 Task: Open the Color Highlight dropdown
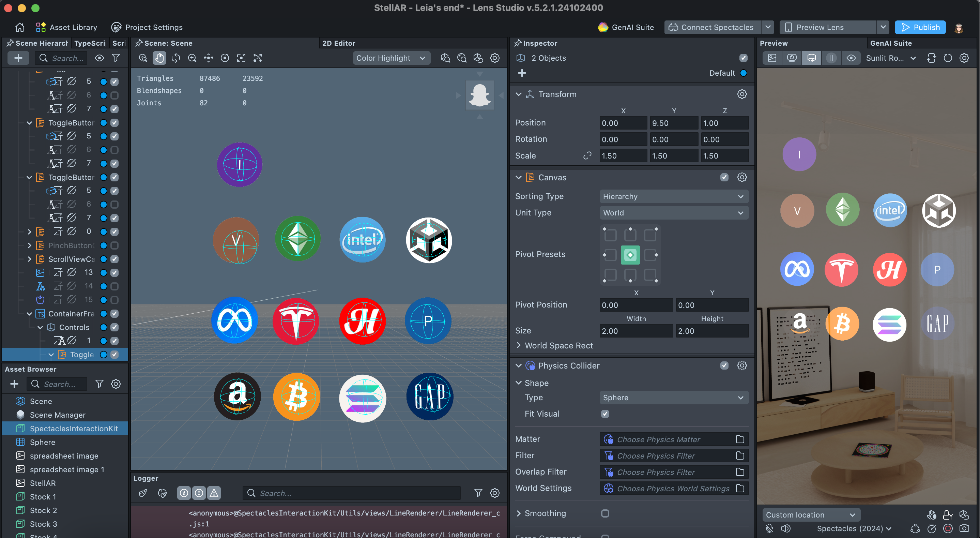coord(391,58)
